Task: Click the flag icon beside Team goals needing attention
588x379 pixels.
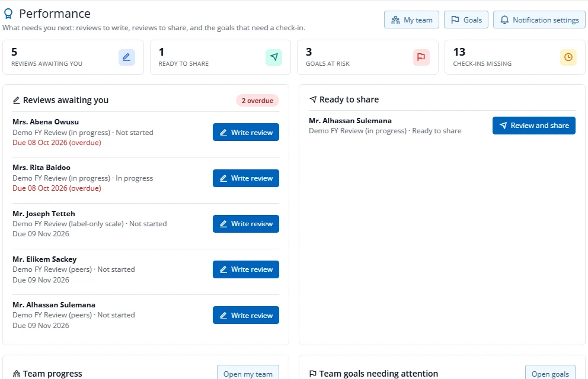Action: click(313, 374)
